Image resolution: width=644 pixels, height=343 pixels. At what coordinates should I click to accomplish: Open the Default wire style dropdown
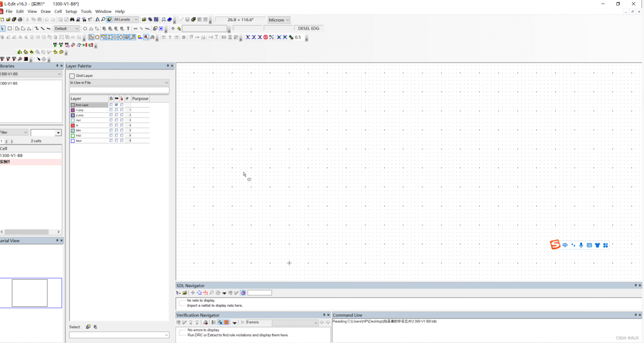(66, 29)
